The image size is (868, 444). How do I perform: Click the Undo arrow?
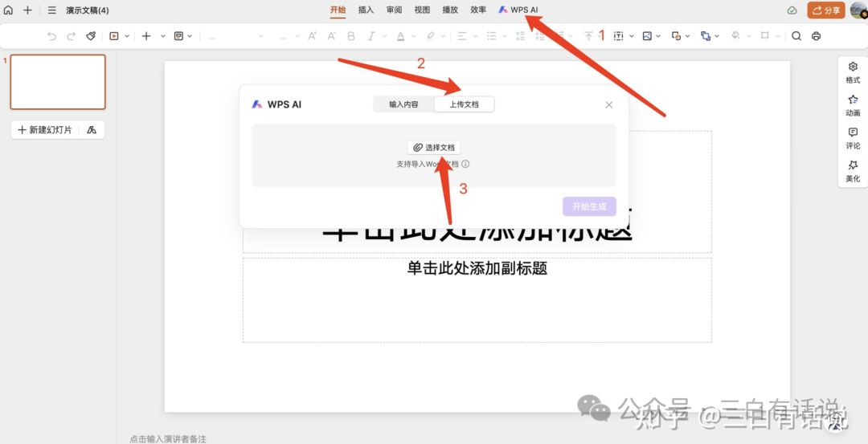51,36
